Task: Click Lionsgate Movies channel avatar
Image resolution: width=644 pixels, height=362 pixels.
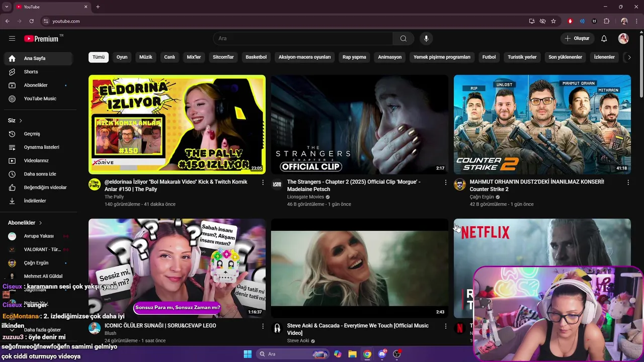Action: 277,185
